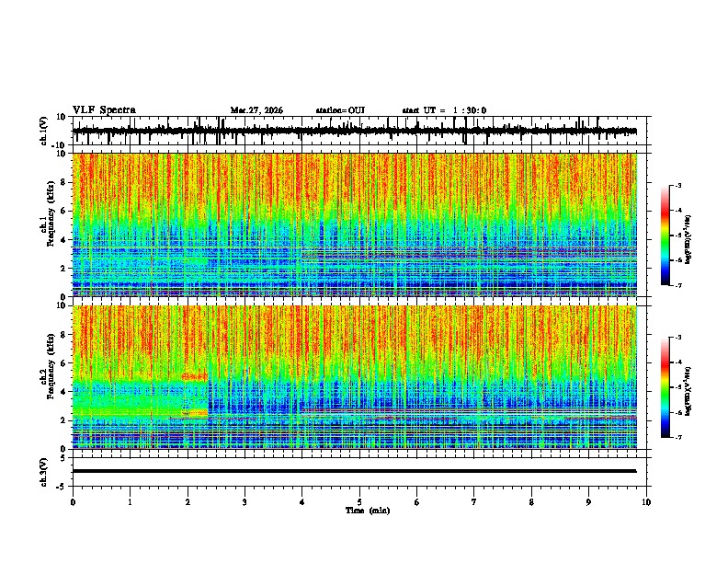Image resolution: width=728 pixels, height=563 pixels.
Task: Click time-axis tick label "3"
Action: [x=245, y=502]
